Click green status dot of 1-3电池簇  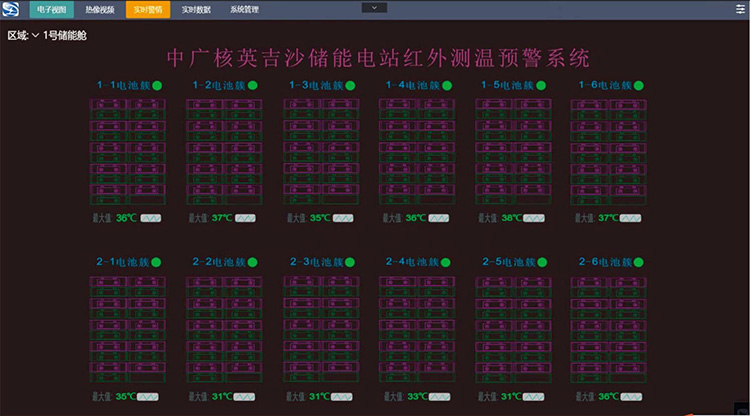point(350,86)
